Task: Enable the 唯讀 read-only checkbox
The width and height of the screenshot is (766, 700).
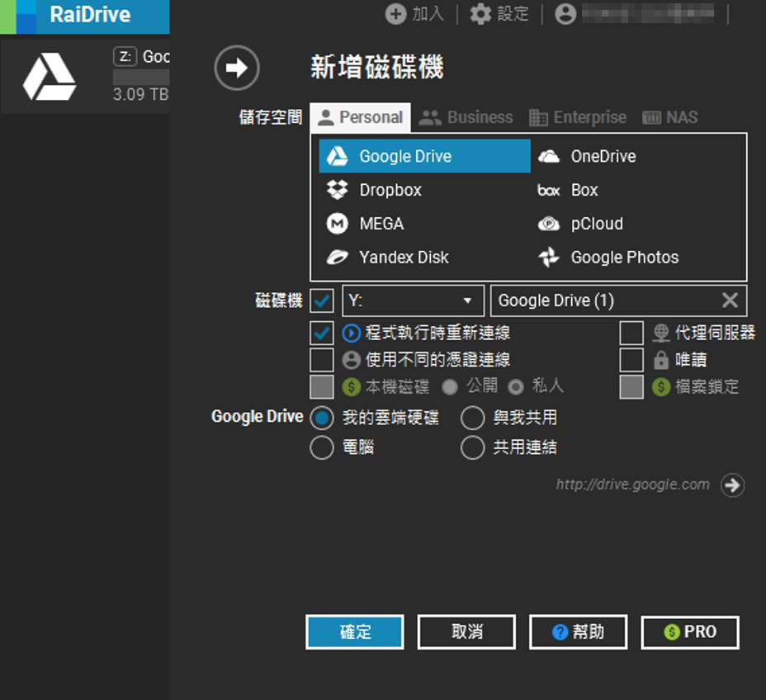Action: click(631, 360)
